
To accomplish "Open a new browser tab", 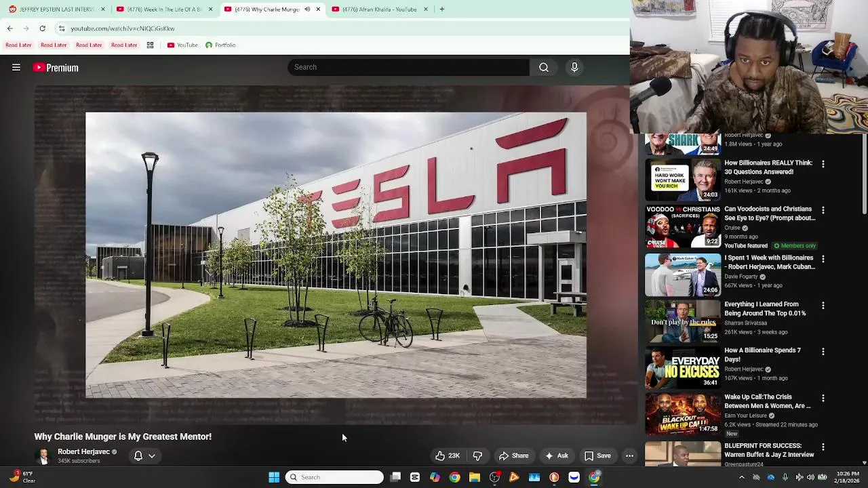I will point(441,9).
